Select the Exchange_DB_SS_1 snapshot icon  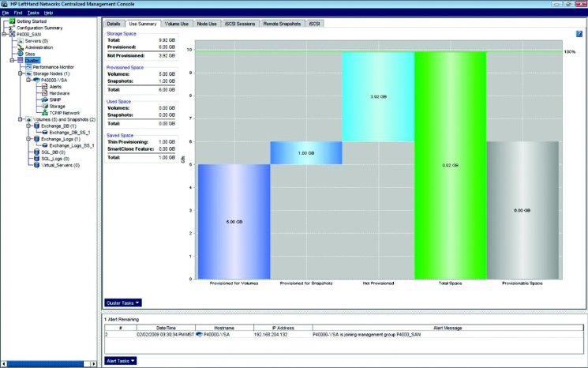(45, 133)
